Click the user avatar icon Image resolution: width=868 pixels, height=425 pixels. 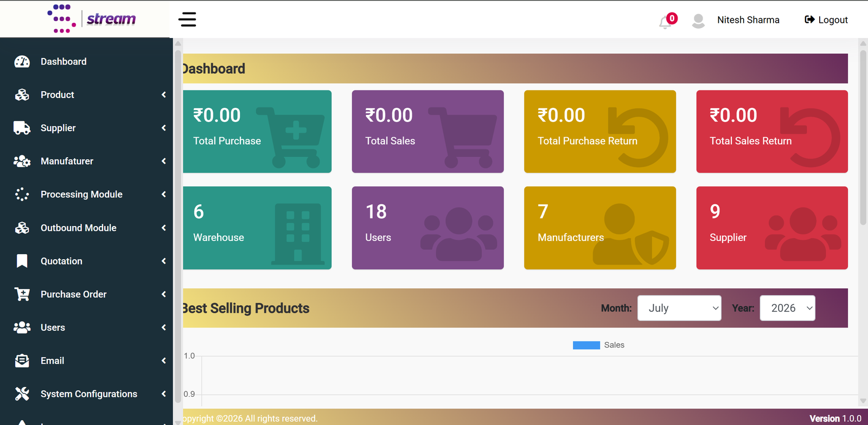pyautogui.click(x=698, y=21)
